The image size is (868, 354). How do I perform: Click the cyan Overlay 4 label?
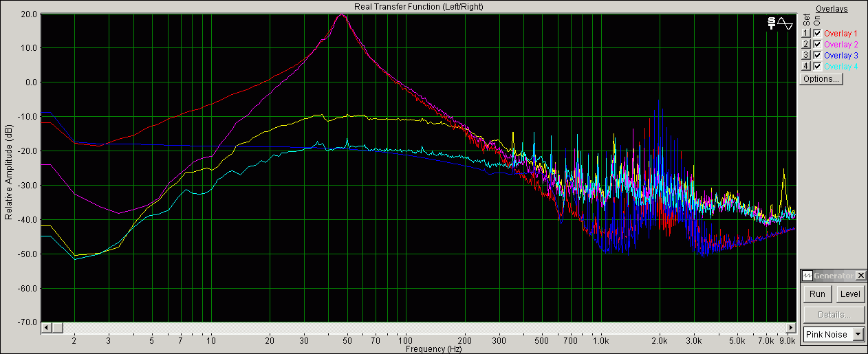(840, 66)
